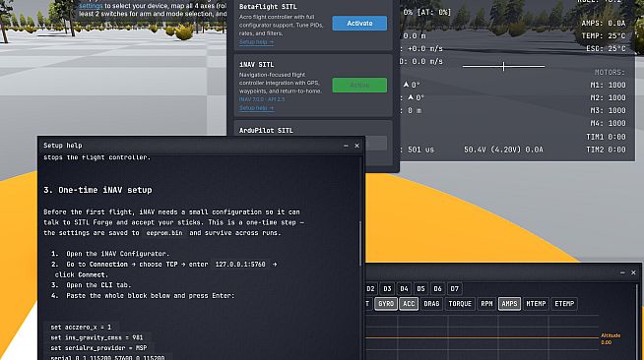The width and height of the screenshot is (644, 360).
Task: Open Setup help link under iNAV SITL
Action: (x=256, y=108)
